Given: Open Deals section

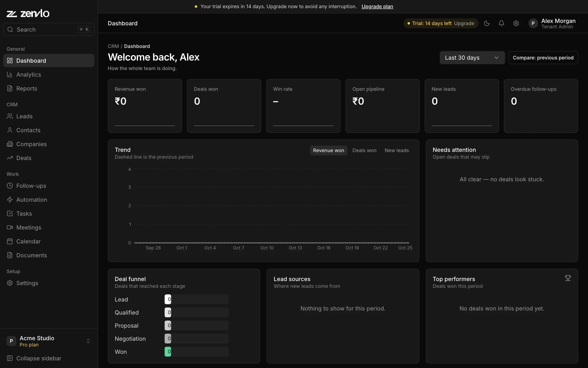Looking at the screenshot, I should [x=49, y=158].
